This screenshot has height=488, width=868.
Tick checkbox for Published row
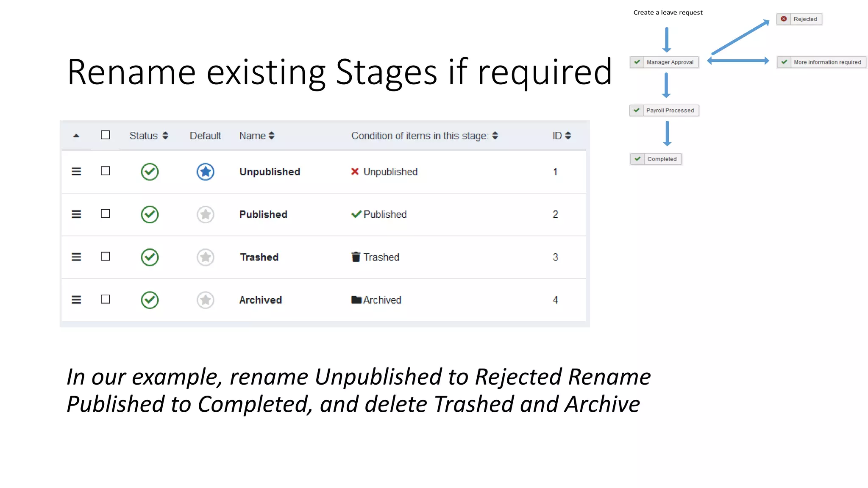point(106,214)
